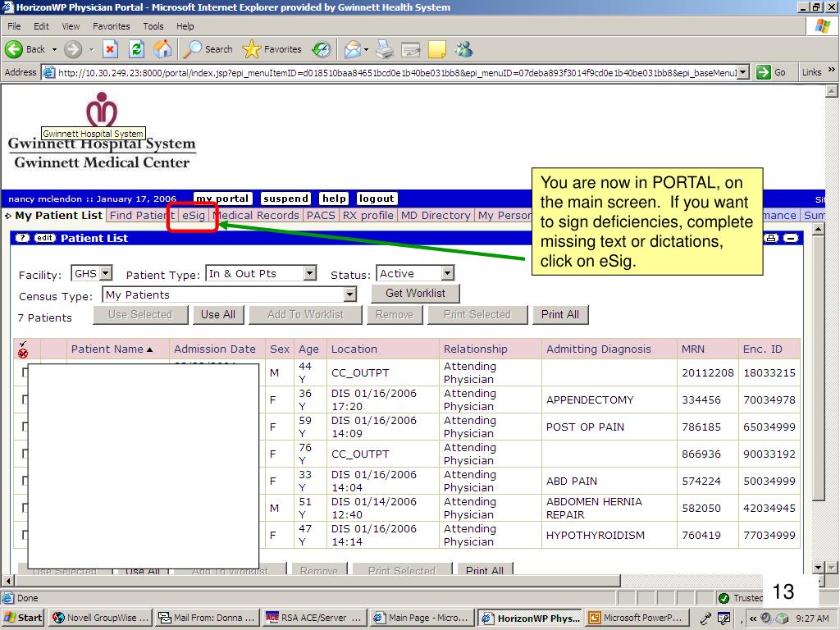Screen dimensions: 840x630
Task: Tick the checkbox for the ABD PAIN row
Action: click(x=25, y=481)
